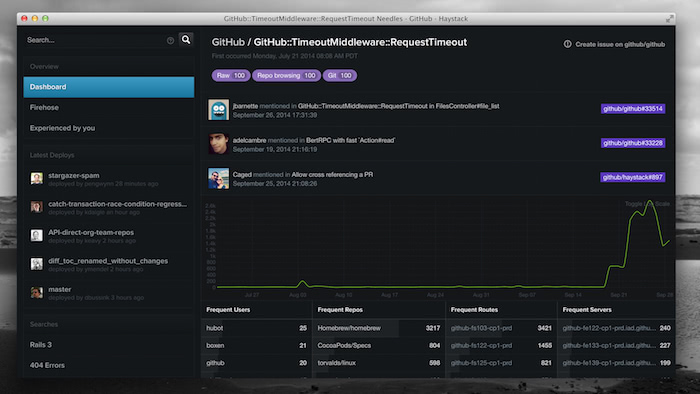
Task: Select hubot in Frequent Users
Action: point(256,328)
